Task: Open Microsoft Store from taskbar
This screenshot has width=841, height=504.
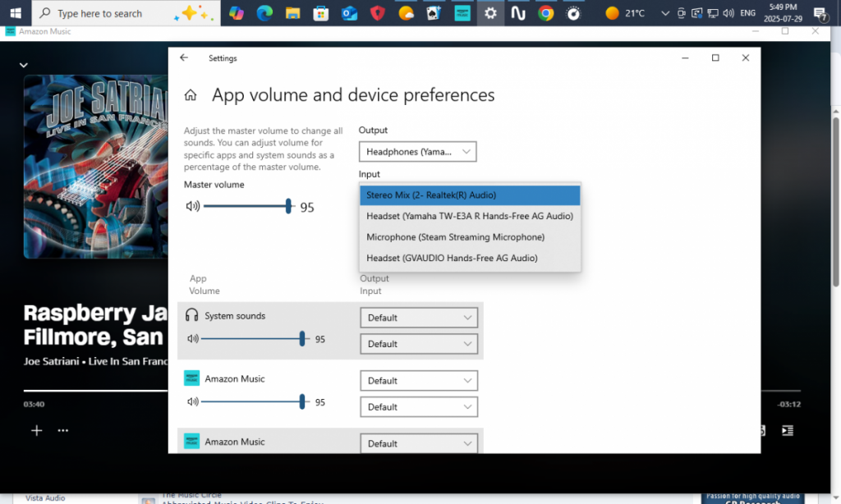Action: click(x=321, y=13)
